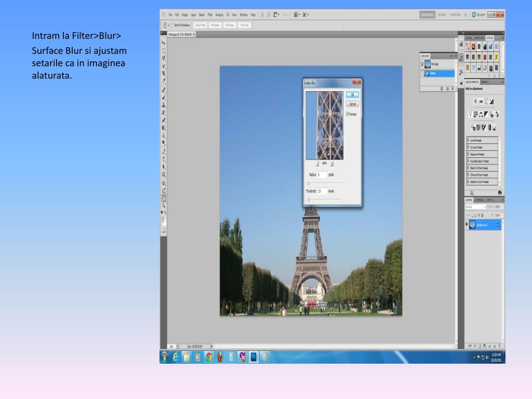Image resolution: width=532 pixels, height=399 pixels.
Task: Select the Gradient tool
Action: (x=164, y=128)
